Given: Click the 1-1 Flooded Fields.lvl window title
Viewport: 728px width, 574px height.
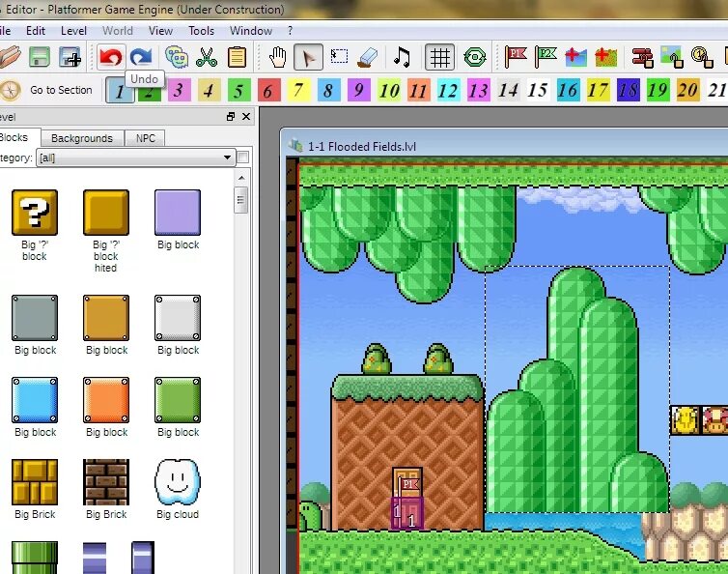Looking at the screenshot, I should click(x=362, y=147).
